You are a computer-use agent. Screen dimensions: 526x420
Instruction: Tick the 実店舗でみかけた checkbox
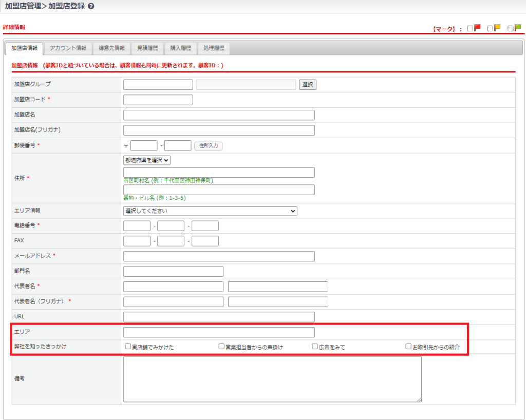click(x=128, y=347)
